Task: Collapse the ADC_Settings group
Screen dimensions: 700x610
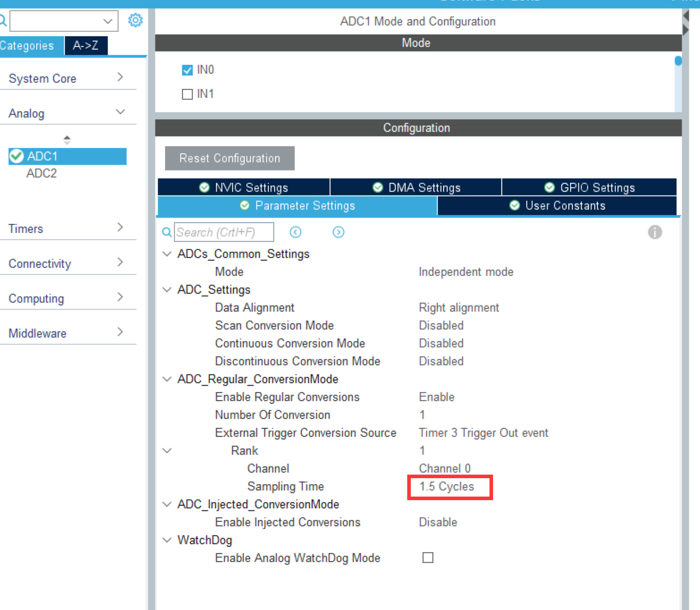Action: [x=167, y=290]
